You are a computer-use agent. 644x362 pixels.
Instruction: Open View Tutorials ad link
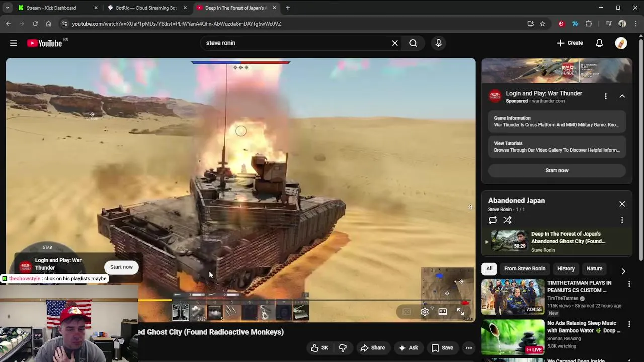(x=556, y=147)
